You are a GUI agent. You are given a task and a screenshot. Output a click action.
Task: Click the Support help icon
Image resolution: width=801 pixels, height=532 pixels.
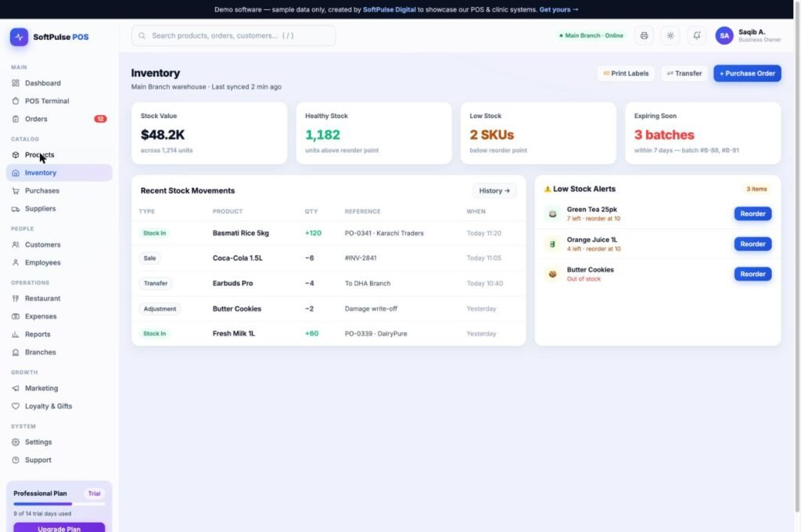(16, 460)
